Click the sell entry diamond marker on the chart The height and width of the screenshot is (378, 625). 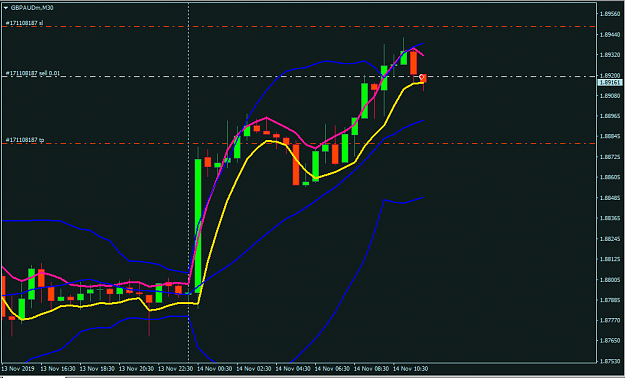[x=421, y=77]
